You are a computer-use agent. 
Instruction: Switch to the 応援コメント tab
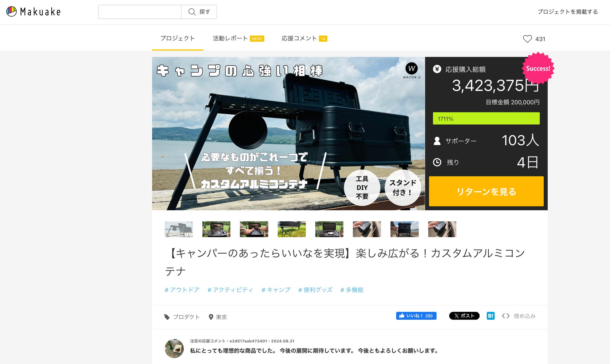pyautogui.click(x=299, y=38)
